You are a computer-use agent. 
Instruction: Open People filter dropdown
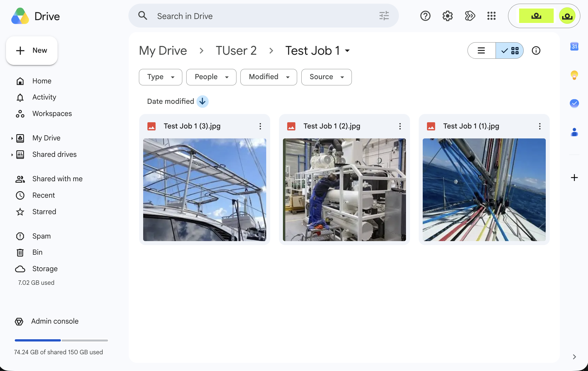211,77
